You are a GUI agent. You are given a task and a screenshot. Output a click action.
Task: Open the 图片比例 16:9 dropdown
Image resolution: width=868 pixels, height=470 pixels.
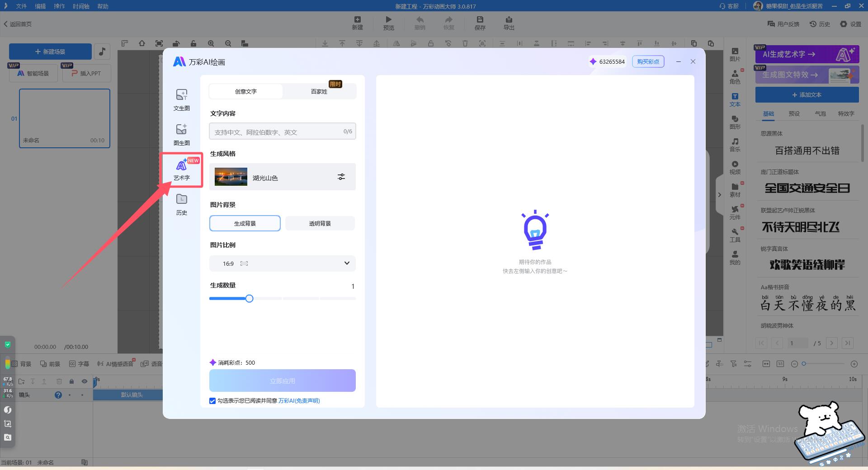pos(283,263)
